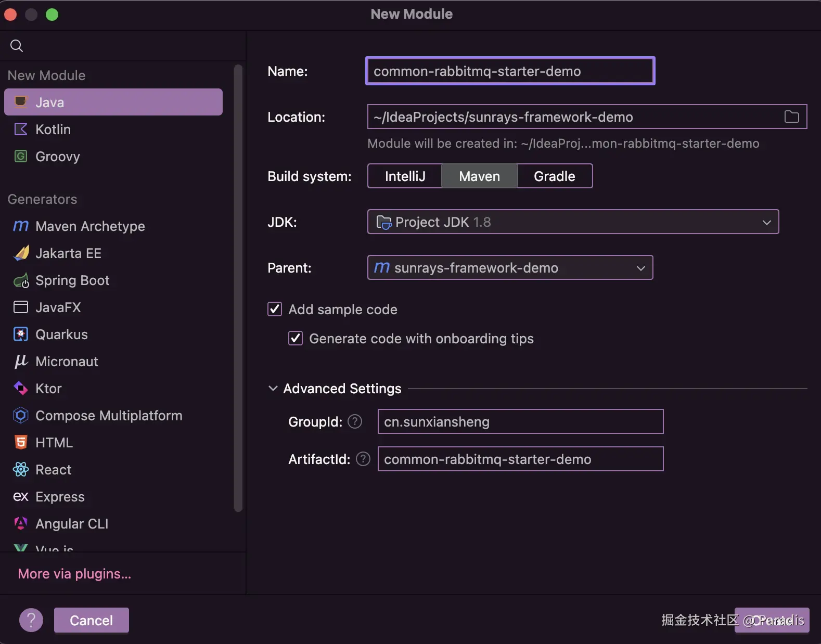Select Maven build system
The image size is (821, 644).
click(479, 176)
